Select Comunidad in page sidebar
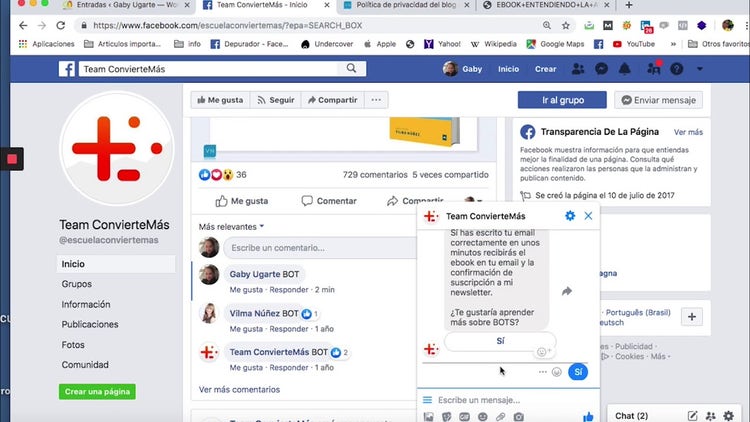This screenshot has height=422, width=750. click(x=85, y=365)
